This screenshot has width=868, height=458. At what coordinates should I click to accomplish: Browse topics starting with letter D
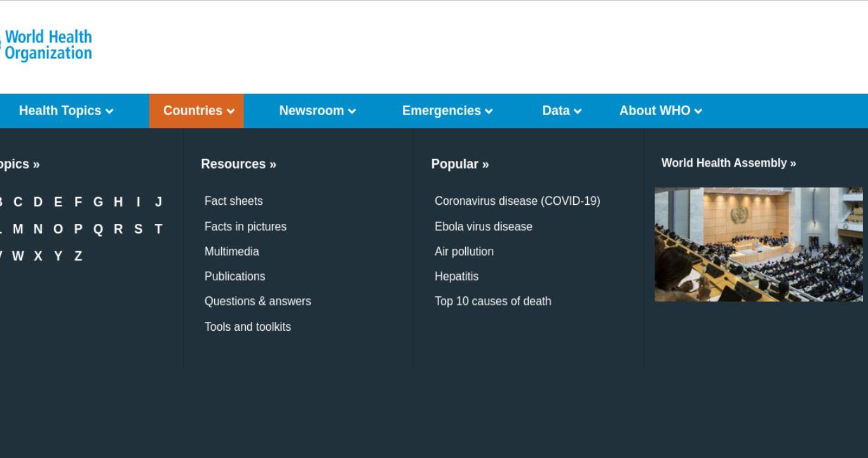(x=38, y=202)
